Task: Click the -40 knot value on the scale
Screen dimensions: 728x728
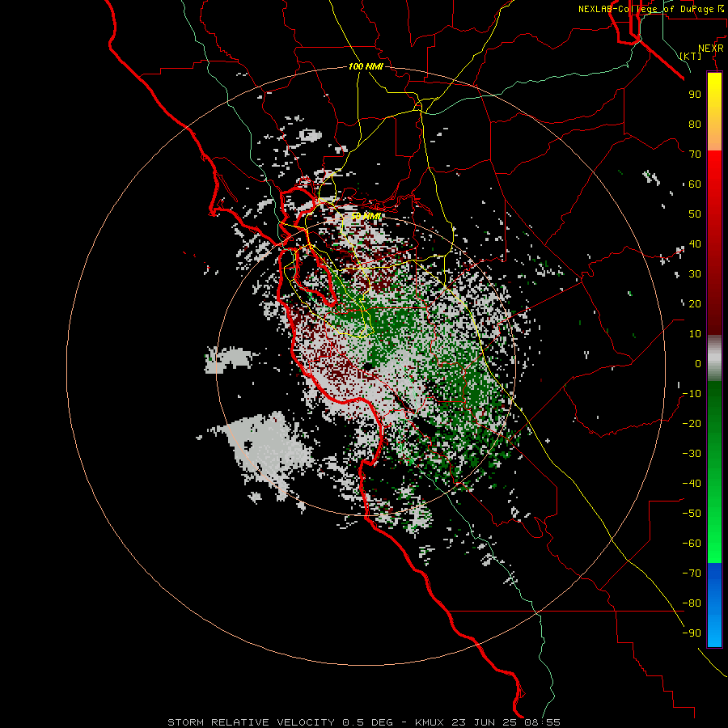Action: pos(692,484)
